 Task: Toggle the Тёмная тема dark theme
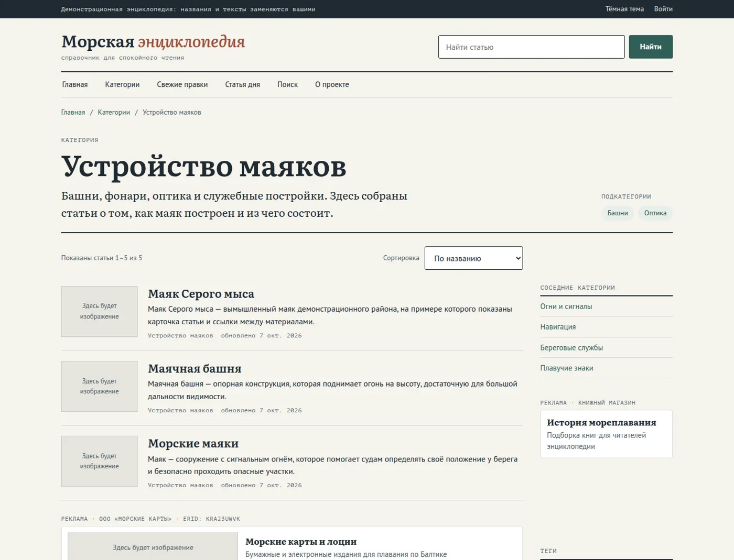(624, 9)
